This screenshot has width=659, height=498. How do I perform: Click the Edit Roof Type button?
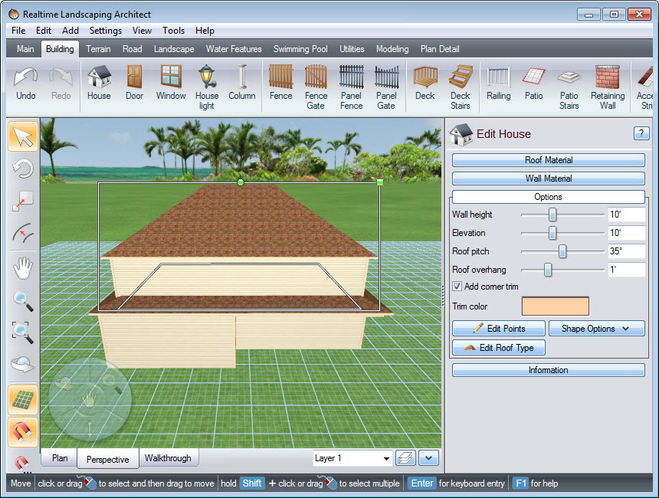[499, 348]
